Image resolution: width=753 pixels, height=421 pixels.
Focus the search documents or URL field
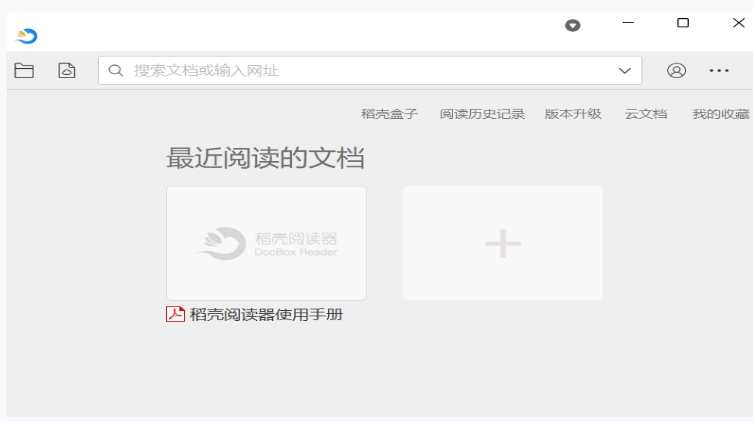click(370, 71)
